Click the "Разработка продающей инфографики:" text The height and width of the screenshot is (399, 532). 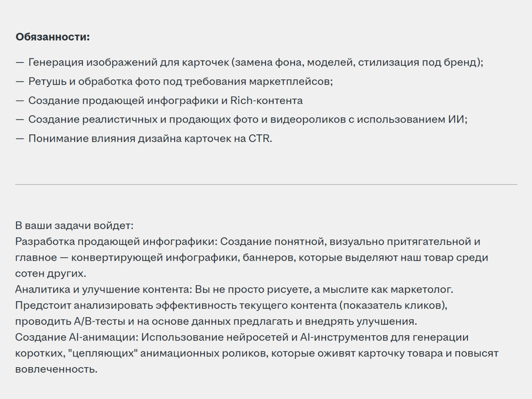116,241
